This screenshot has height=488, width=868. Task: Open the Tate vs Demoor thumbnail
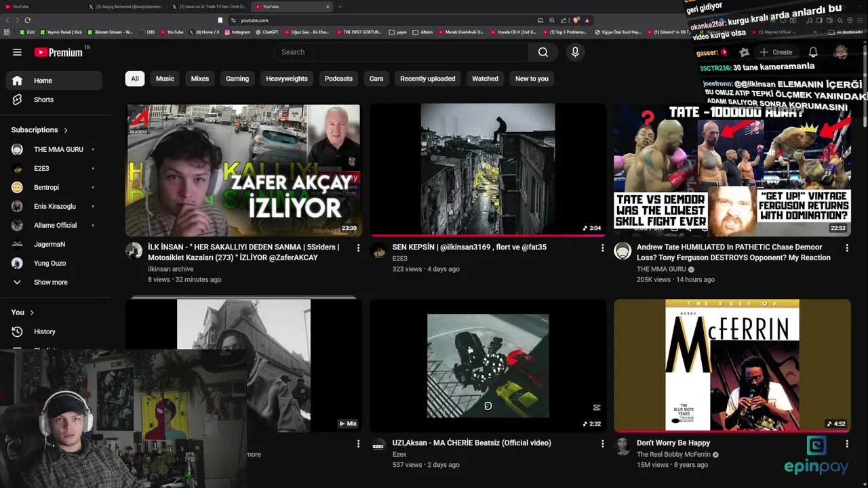point(732,169)
